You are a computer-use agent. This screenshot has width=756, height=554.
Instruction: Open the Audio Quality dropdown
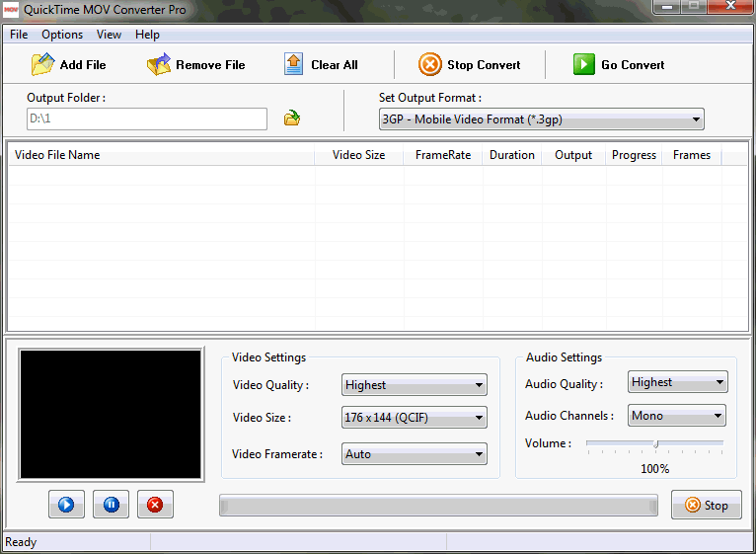pos(677,382)
